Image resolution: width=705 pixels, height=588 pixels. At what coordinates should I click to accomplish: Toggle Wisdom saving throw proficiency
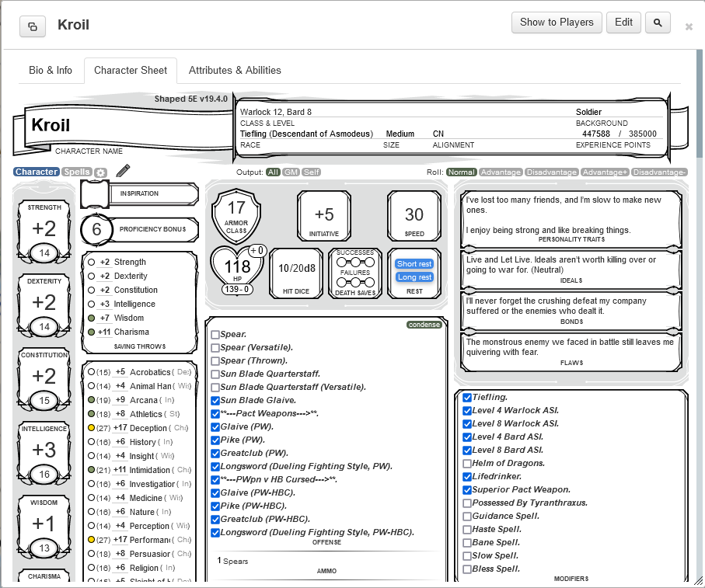pos(91,318)
